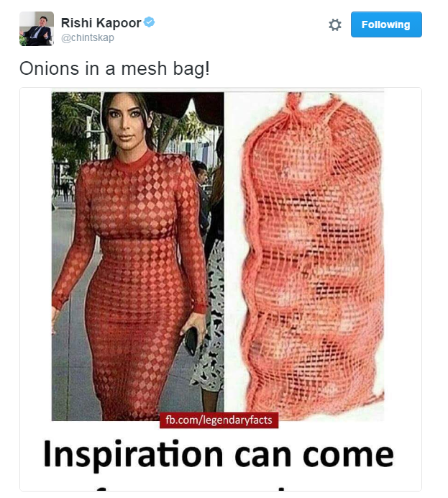Visit the @chintskap handle link
Image resolution: width=448 pixels, height=498 pixels.
point(88,38)
